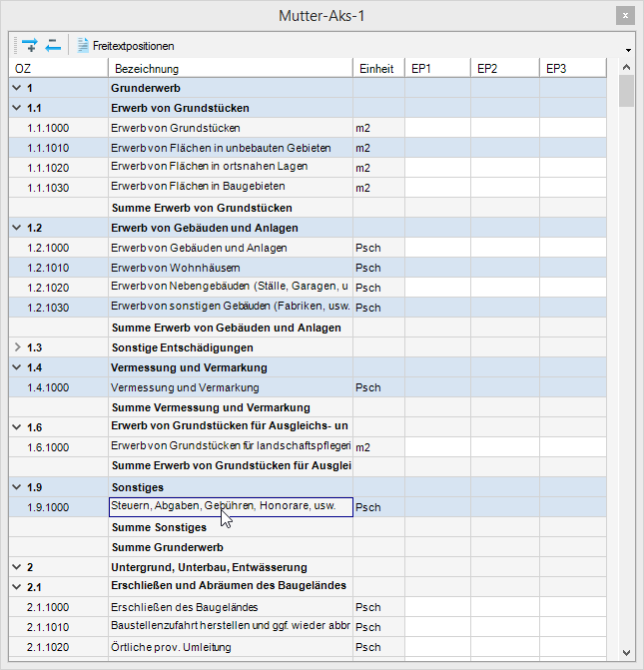Click EP2 cell of row 1.1.1020
This screenshot has height=670, width=644.
tap(505, 168)
